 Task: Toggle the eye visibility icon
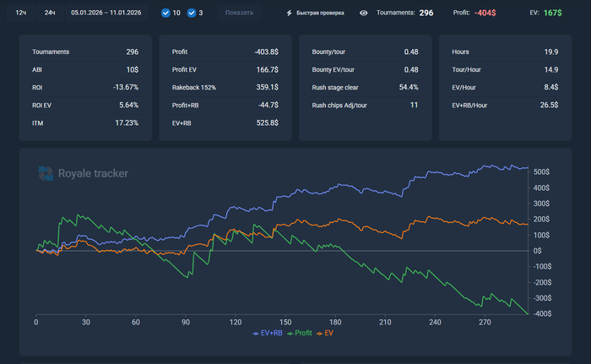(x=363, y=13)
